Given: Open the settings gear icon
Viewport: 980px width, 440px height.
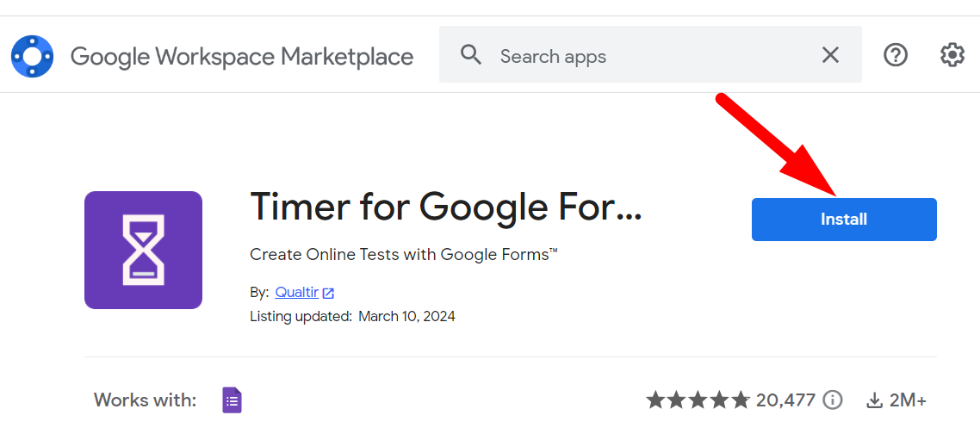Looking at the screenshot, I should 952,56.
